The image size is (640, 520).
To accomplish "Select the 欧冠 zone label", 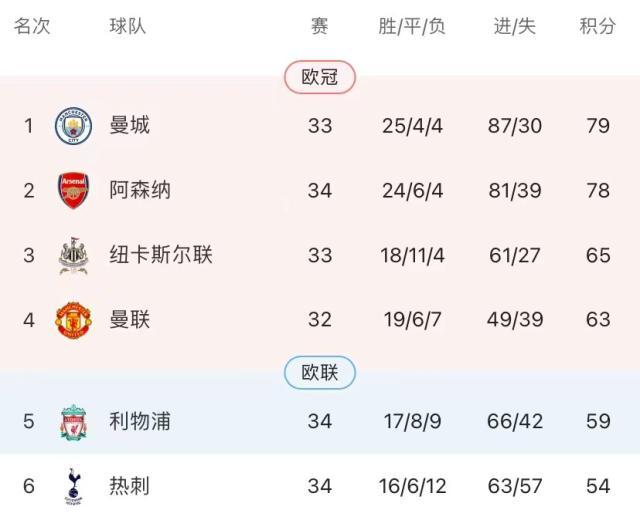I will click(x=320, y=77).
